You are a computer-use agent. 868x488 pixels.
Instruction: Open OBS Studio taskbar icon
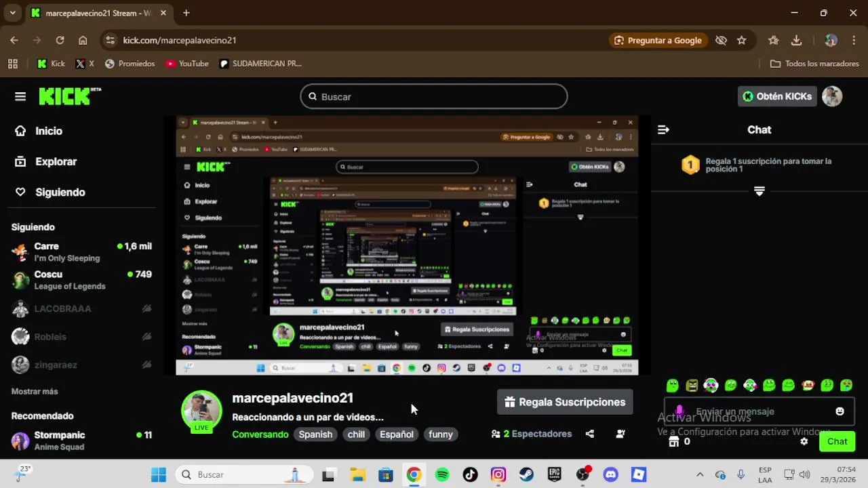click(583, 474)
